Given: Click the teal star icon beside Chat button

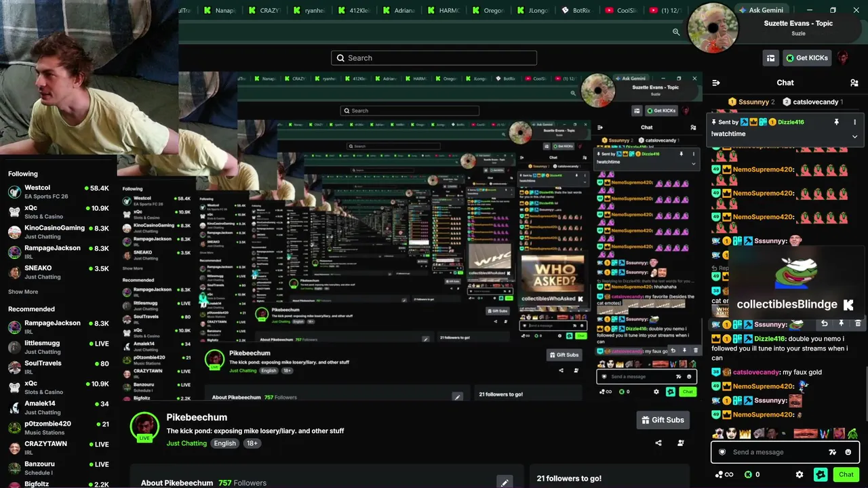Looking at the screenshot, I should coord(821,474).
